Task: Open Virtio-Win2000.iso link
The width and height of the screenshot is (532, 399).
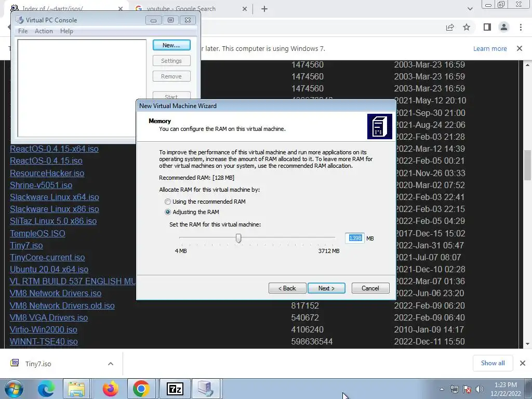Action: tap(44, 329)
